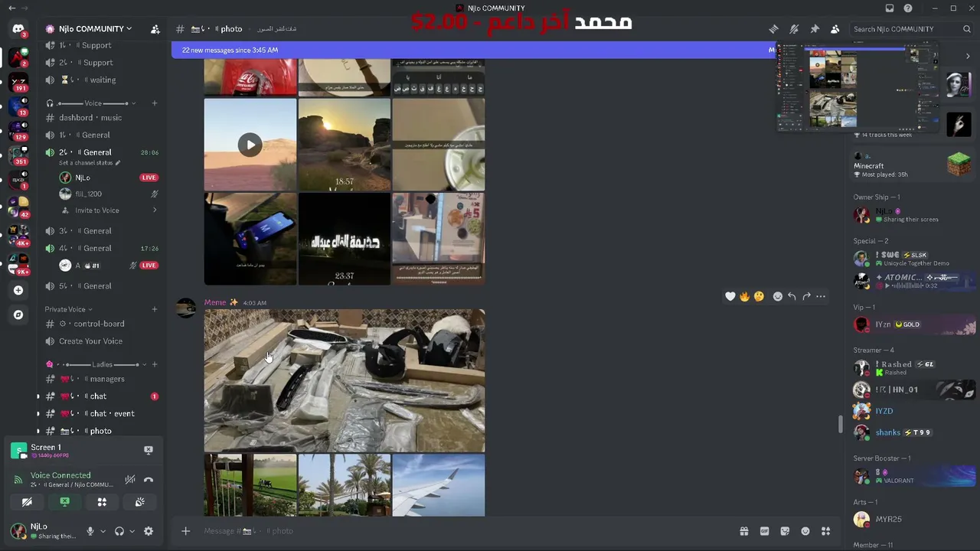
Task: React with the fire emoji
Action: [x=744, y=296]
